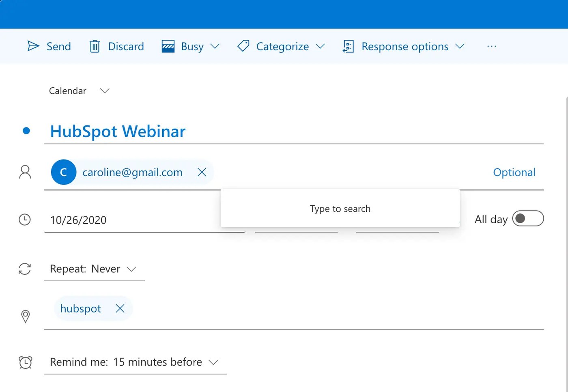Click the reminder alarm clock icon
Viewport: 568px width, 392px height.
tap(25, 362)
